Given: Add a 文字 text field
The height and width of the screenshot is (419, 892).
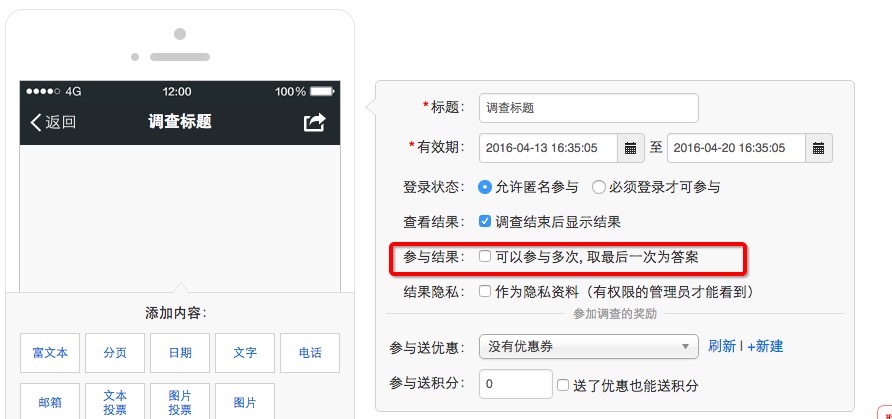Looking at the screenshot, I should point(245,353).
